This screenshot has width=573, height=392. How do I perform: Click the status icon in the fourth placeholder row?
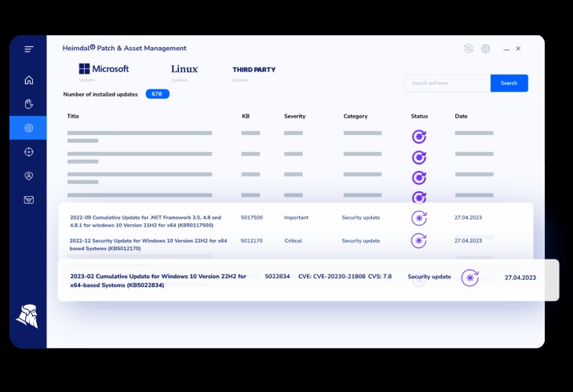[x=419, y=197]
